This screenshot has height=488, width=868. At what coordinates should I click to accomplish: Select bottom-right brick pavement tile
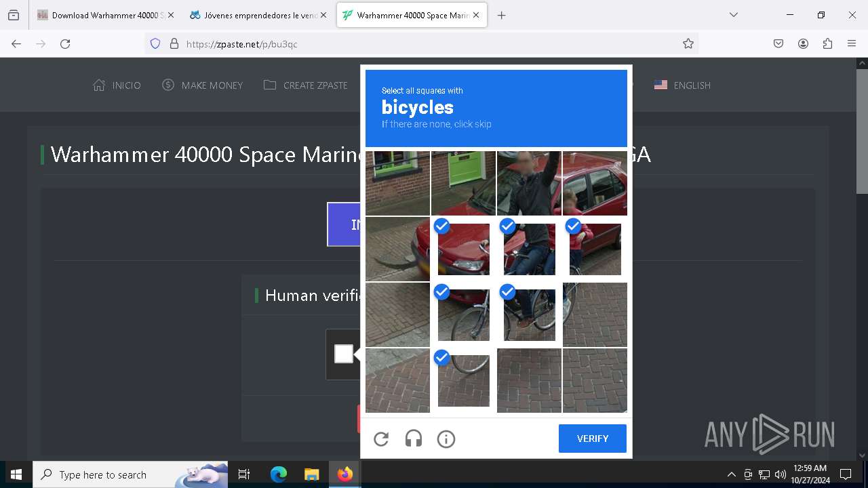(x=595, y=380)
